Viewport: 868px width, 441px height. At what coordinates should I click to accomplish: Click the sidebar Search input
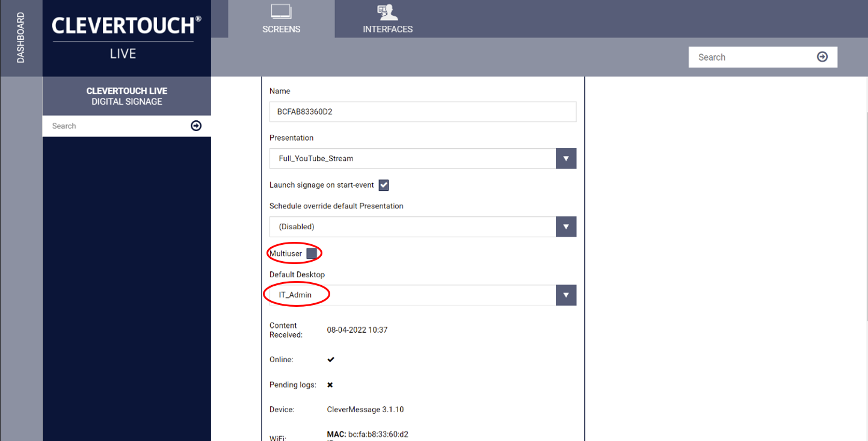(x=117, y=126)
